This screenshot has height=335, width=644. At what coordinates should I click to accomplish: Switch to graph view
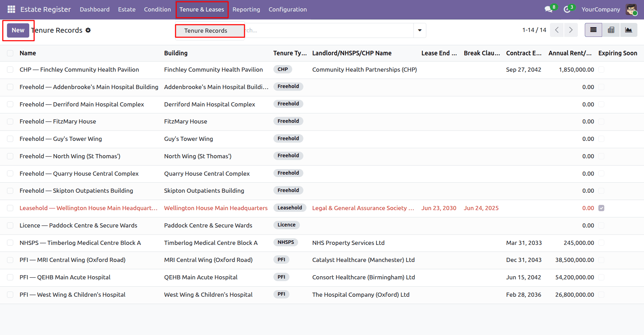click(x=629, y=30)
